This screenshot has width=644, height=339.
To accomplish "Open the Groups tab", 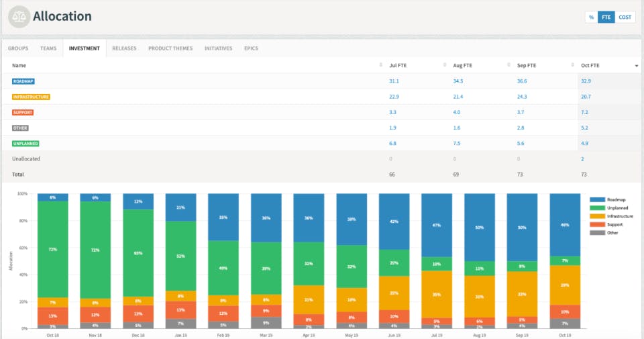I will pos(18,48).
